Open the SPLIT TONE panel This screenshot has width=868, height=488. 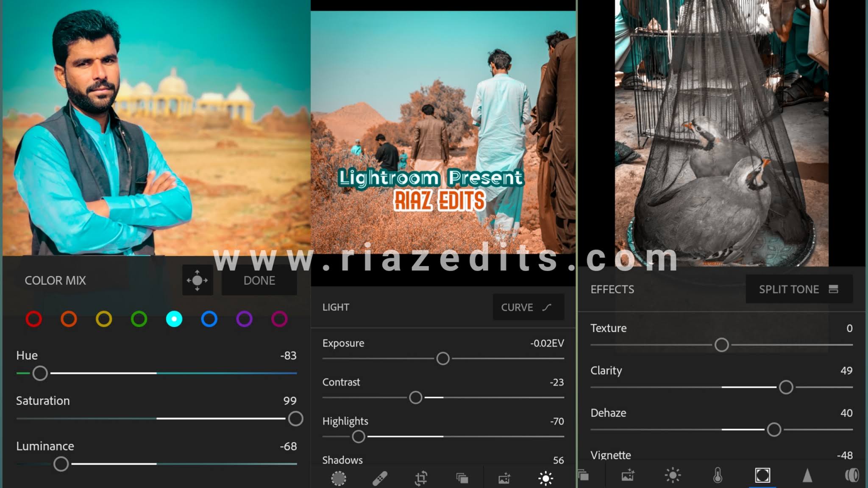(x=799, y=289)
